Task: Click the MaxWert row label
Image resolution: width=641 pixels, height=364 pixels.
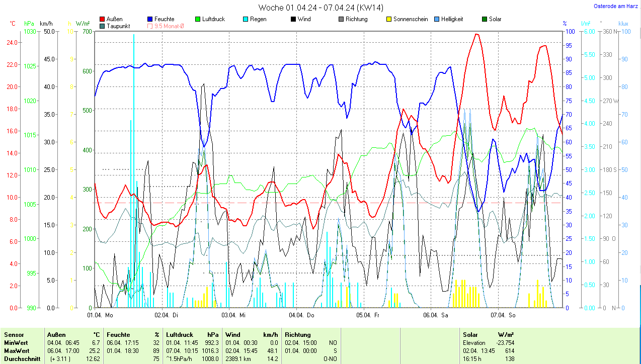Action: pyautogui.click(x=16, y=351)
